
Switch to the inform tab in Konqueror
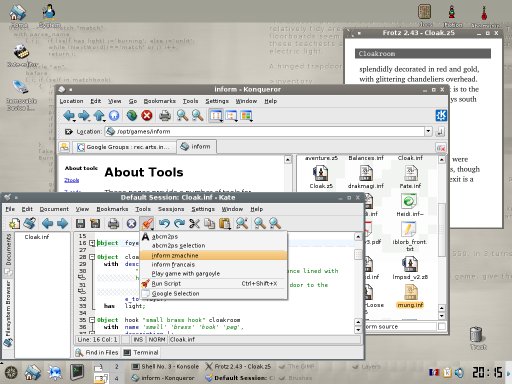[x=197, y=146]
